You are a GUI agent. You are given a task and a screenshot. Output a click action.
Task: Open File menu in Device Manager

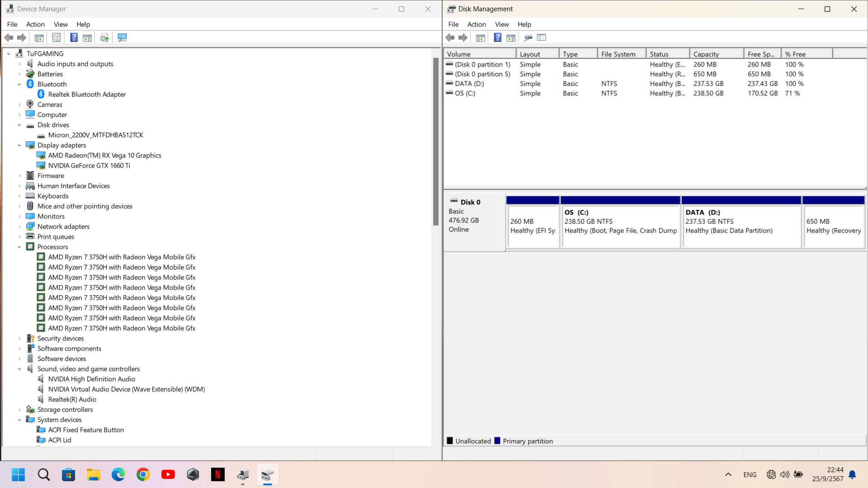pyautogui.click(x=12, y=24)
